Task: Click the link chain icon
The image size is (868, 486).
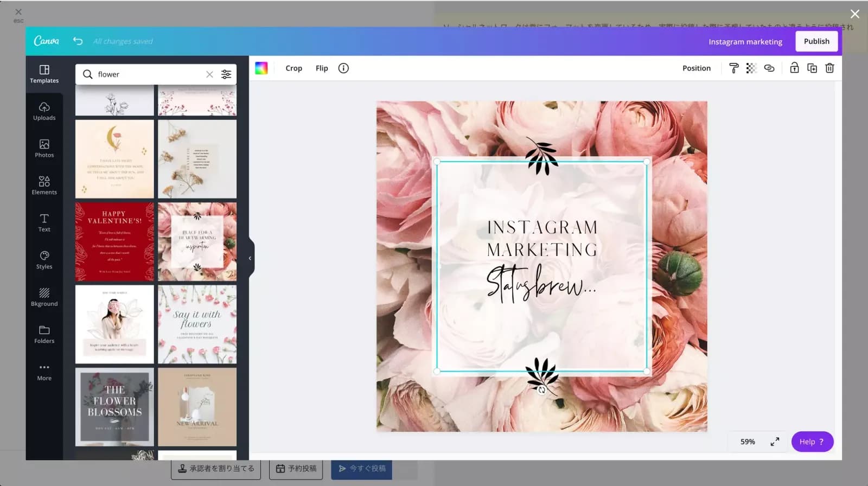Action: (x=769, y=68)
